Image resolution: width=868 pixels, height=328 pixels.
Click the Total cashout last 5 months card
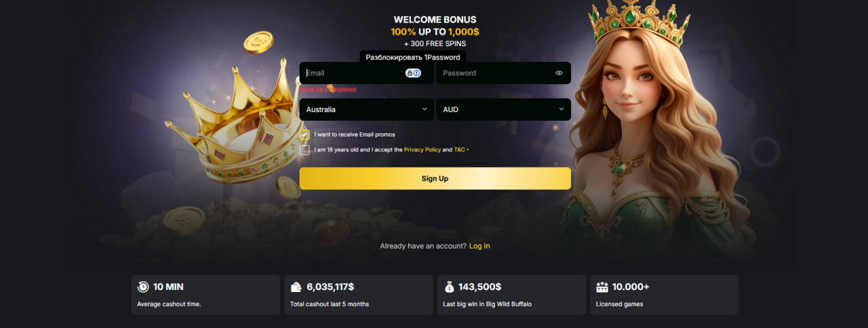click(x=359, y=295)
